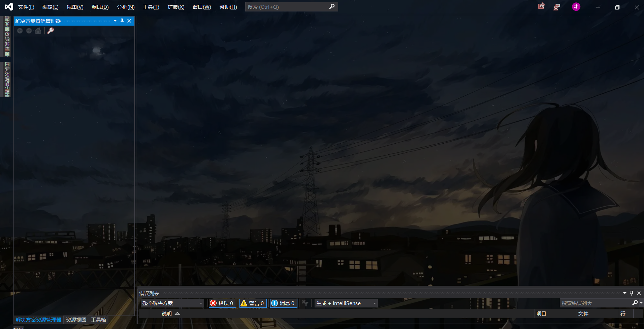Close the 错误列表 panel
This screenshot has width=644, height=329.
[x=639, y=293]
